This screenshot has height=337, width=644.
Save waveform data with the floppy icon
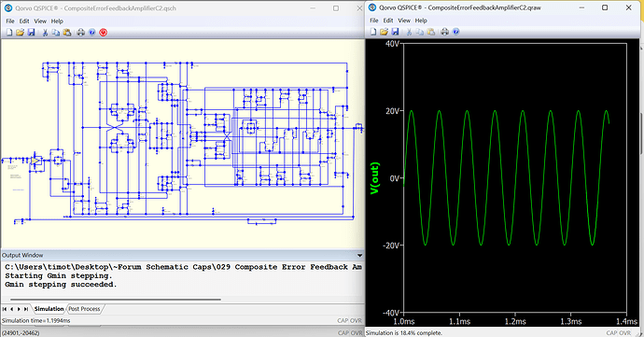pos(395,32)
